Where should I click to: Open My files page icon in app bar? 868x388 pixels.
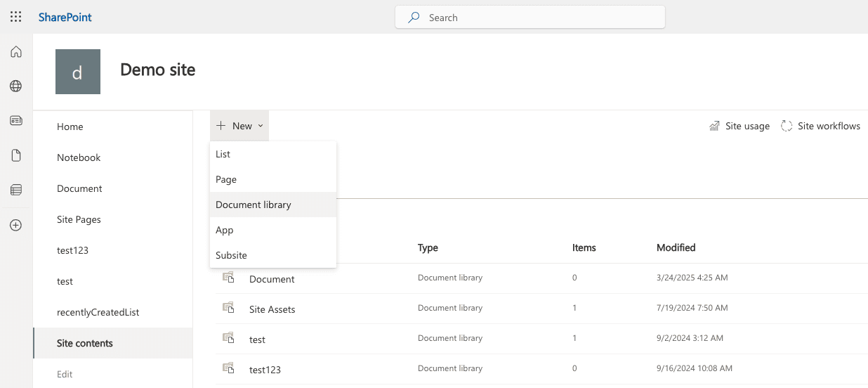pyautogui.click(x=15, y=155)
